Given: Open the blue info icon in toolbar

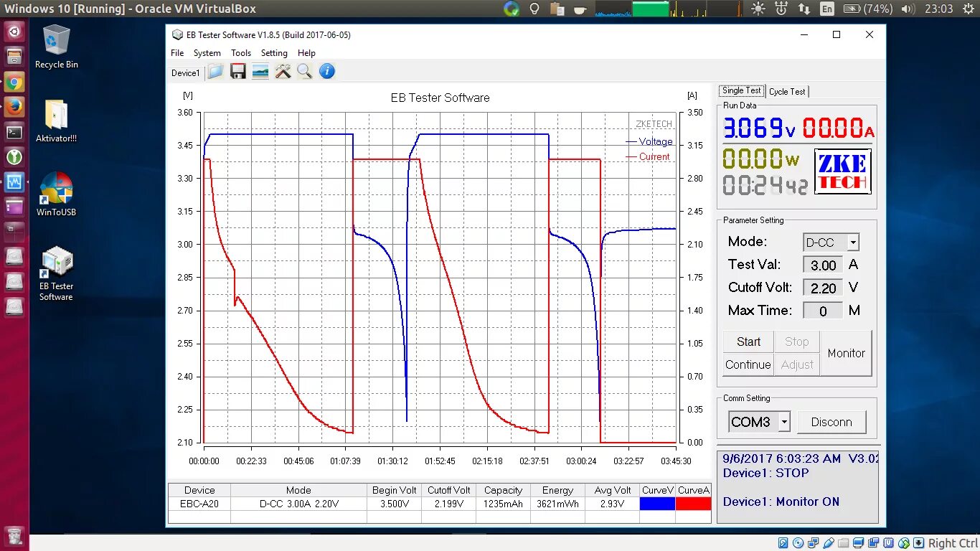Looking at the screenshot, I should click(327, 72).
